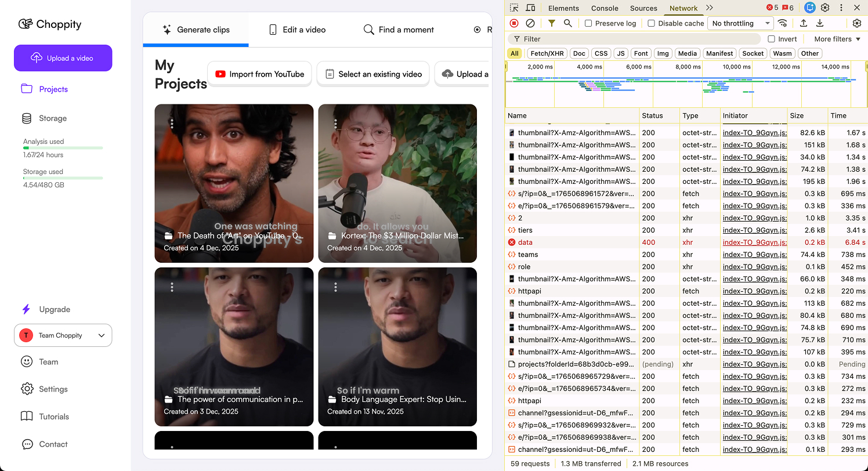Toggle the Img filter chip
Viewport: 868px width, 471px height.
[663, 53]
